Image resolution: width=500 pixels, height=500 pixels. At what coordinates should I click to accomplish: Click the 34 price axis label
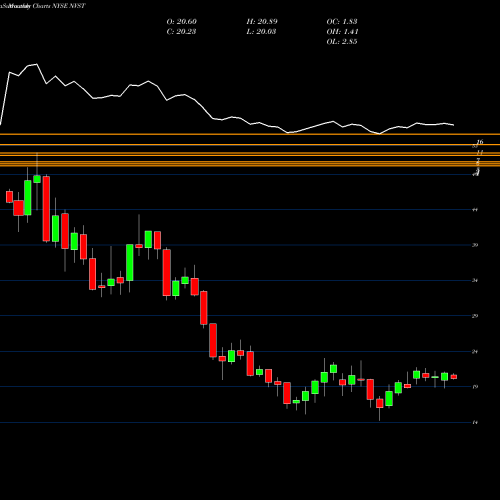point(475,280)
